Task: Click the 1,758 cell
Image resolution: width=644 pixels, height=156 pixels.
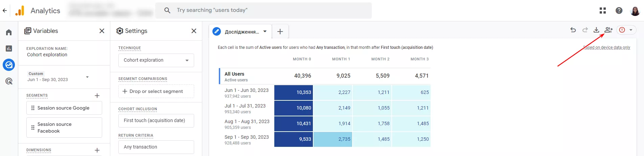Action: tap(372, 124)
